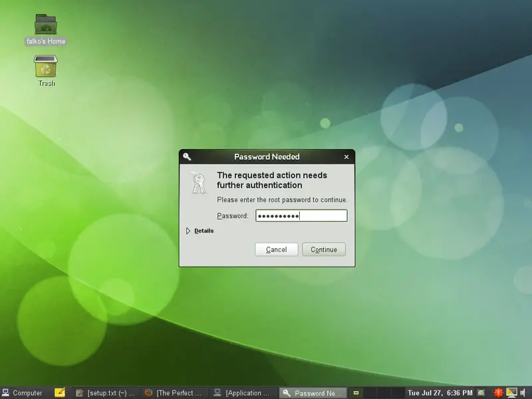
Task: Click the Cancel button
Action: point(277,249)
